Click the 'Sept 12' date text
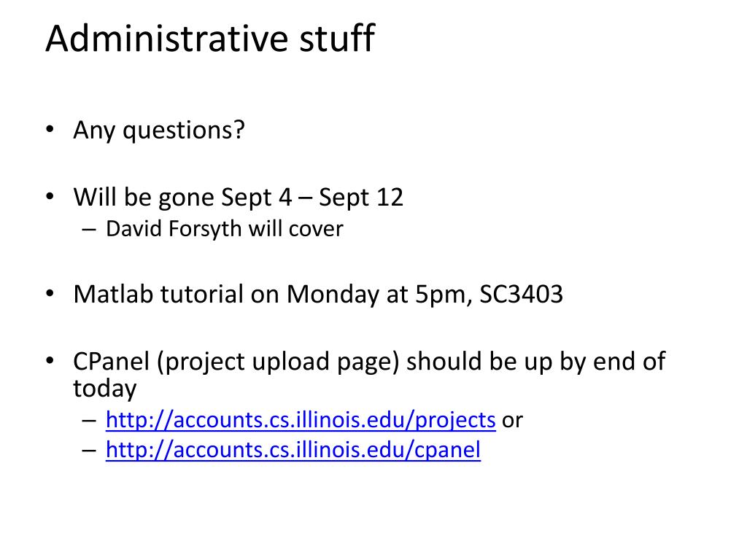This screenshot has height=560, width=747. point(361,197)
